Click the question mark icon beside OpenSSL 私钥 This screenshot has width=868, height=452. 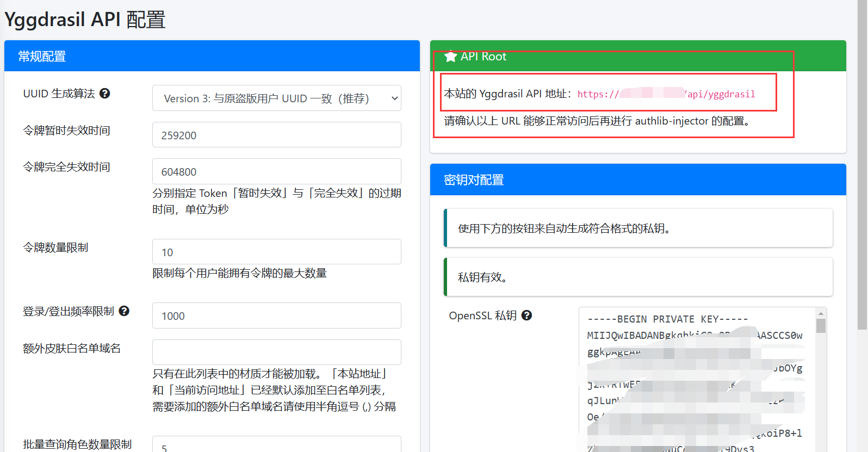pyautogui.click(x=526, y=315)
